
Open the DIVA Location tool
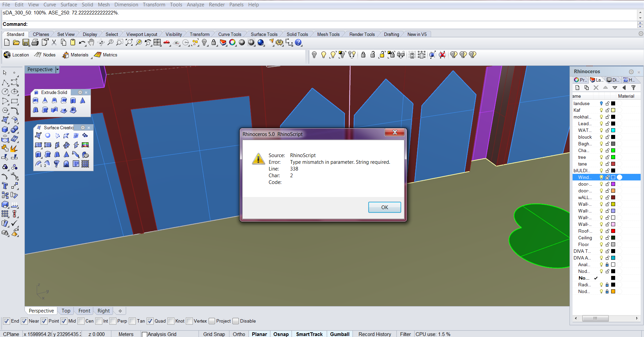coord(16,55)
